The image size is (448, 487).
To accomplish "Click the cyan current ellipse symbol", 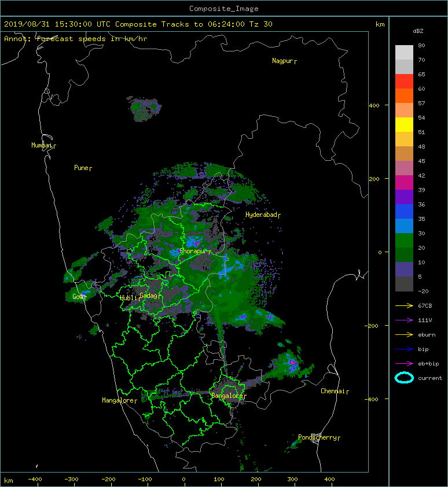I will coord(404,378).
